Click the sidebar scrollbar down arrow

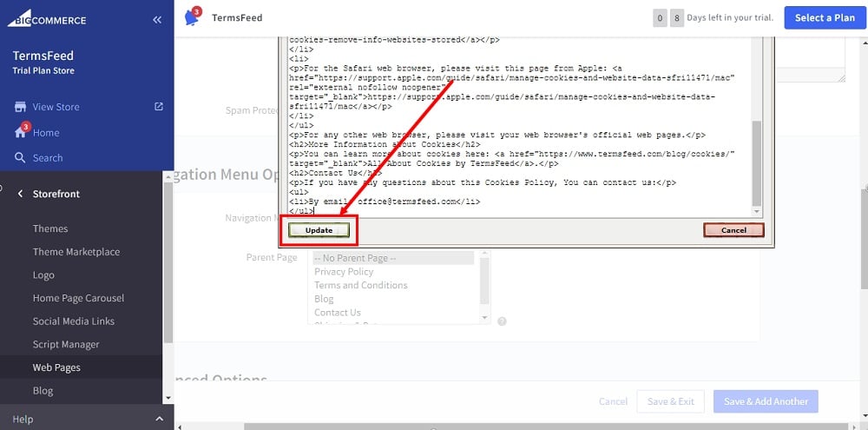click(x=168, y=398)
